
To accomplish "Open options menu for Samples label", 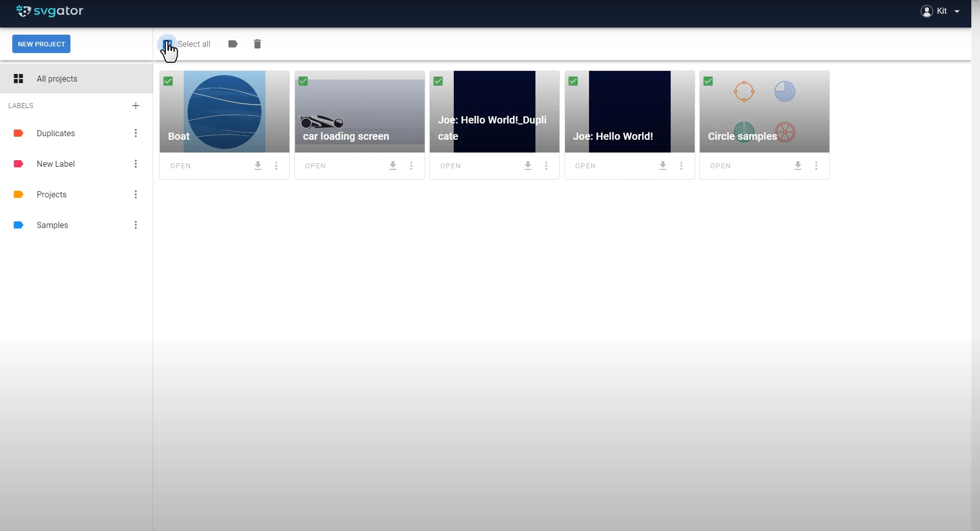I will [136, 225].
